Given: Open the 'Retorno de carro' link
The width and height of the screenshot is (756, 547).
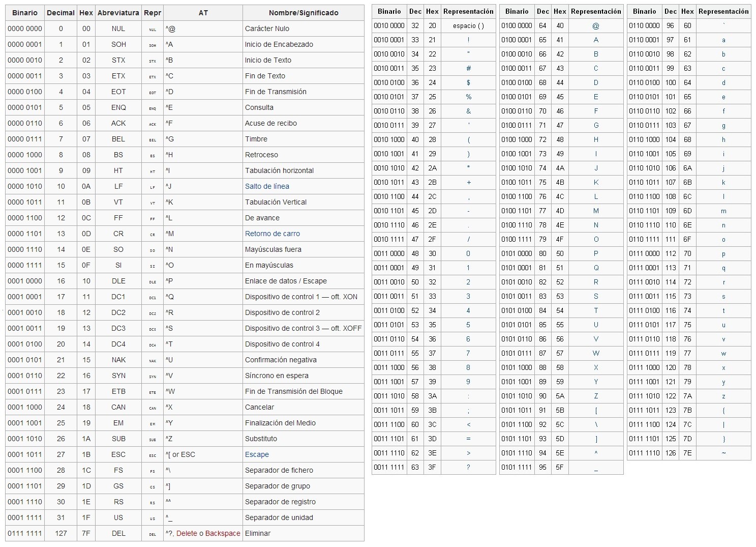Looking at the screenshot, I should [x=273, y=234].
